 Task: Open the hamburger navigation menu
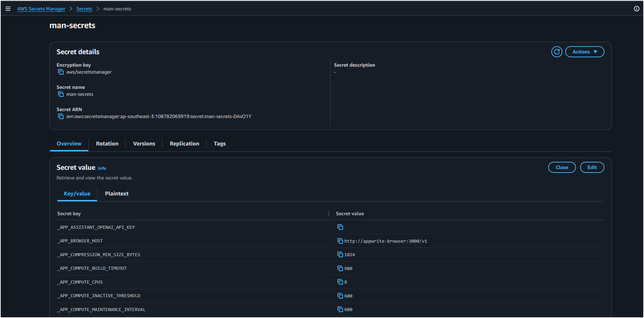(8, 9)
